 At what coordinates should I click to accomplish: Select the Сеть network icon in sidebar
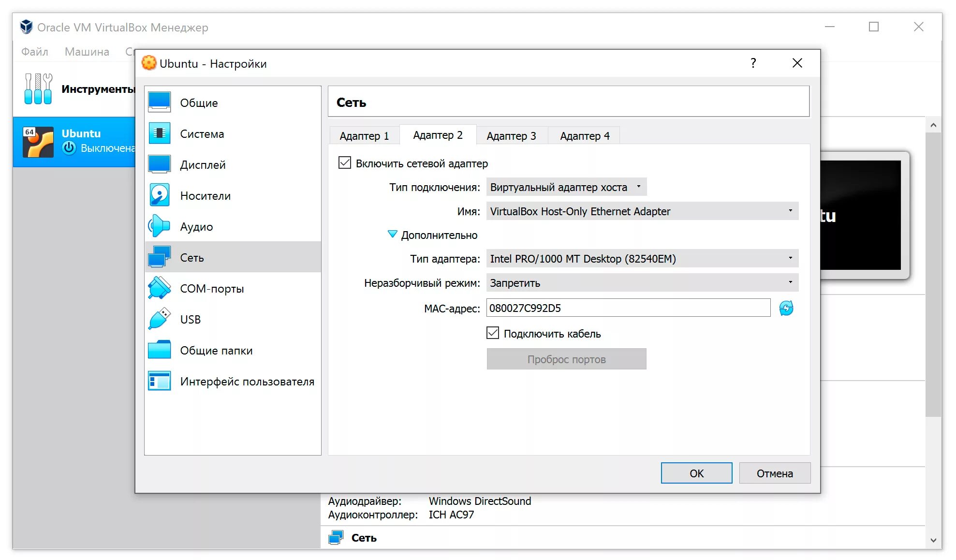tap(159, 257)
